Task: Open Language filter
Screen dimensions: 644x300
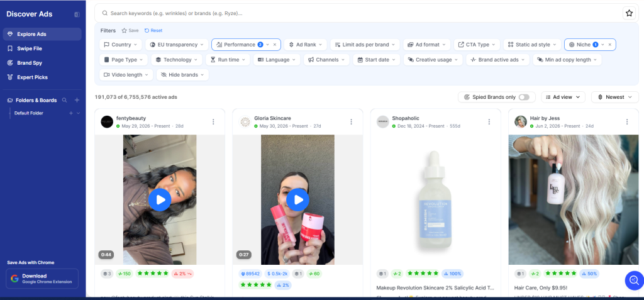Action: [x=277, y=60]
